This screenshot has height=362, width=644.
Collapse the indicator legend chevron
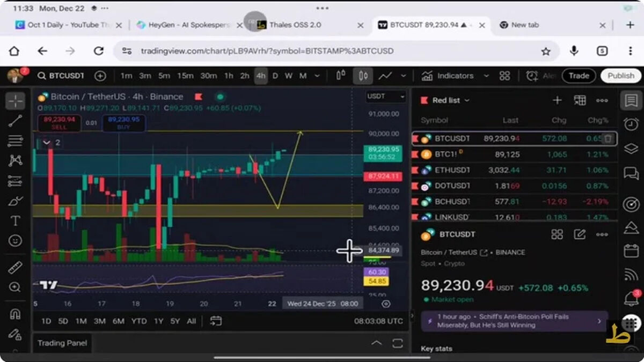(x=47, y=143)
